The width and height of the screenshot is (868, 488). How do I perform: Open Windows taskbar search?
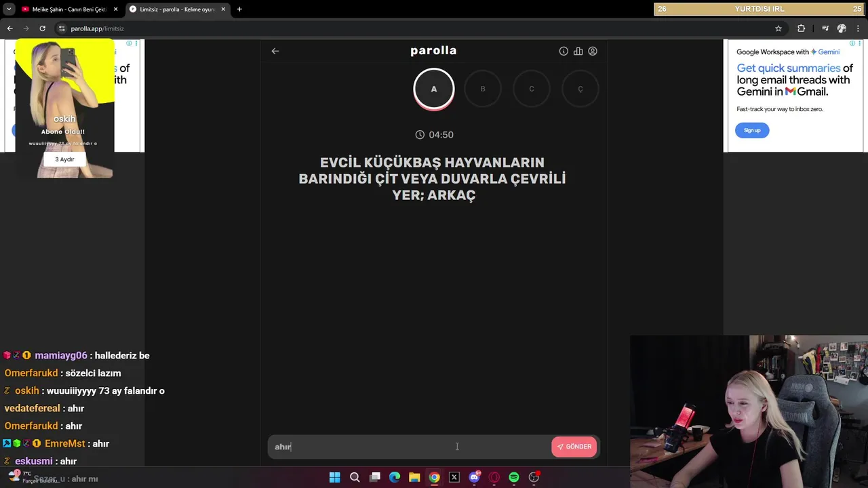coord(355,477)
